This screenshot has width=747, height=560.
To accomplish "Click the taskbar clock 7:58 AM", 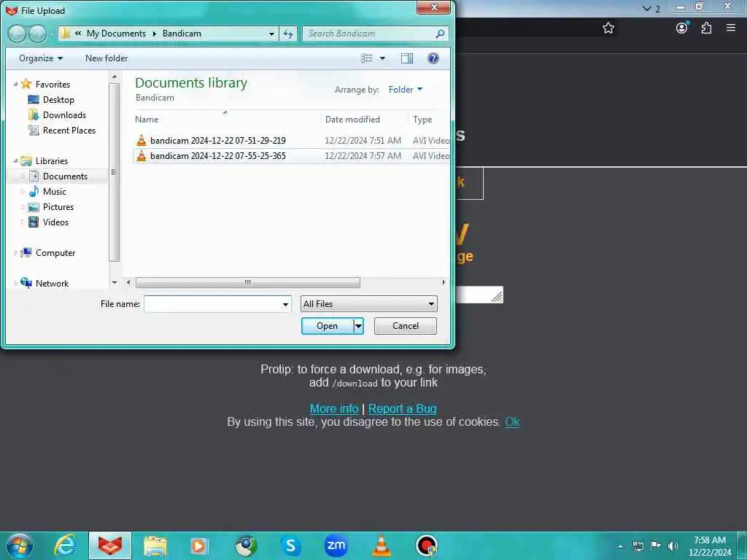I will (x=709, y=540).
